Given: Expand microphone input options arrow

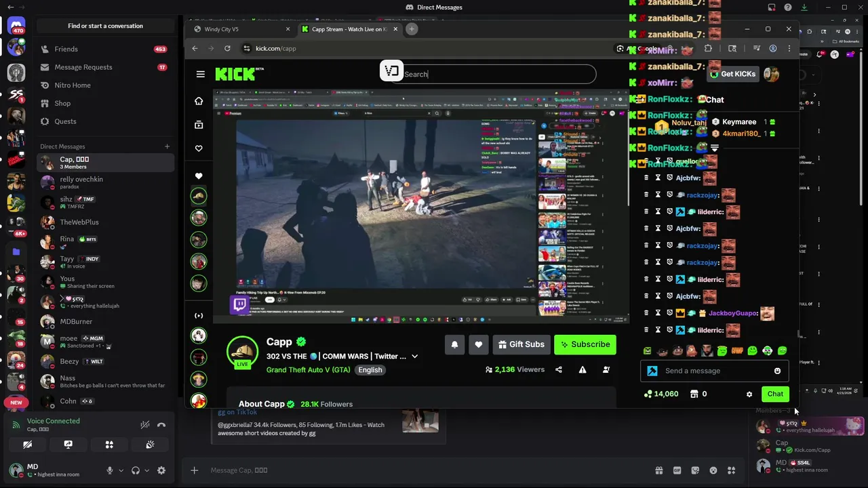Looking at the screenshot, I should point(121,470).
